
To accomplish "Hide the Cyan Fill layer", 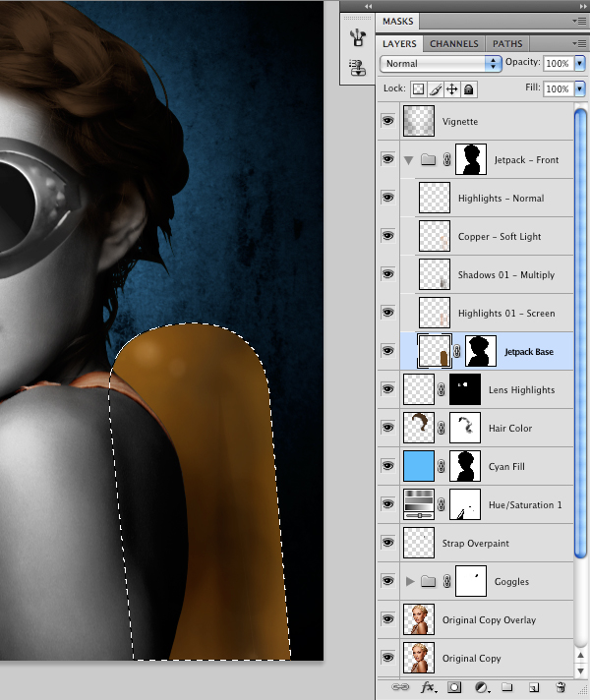I will click(x=387, y=466).
